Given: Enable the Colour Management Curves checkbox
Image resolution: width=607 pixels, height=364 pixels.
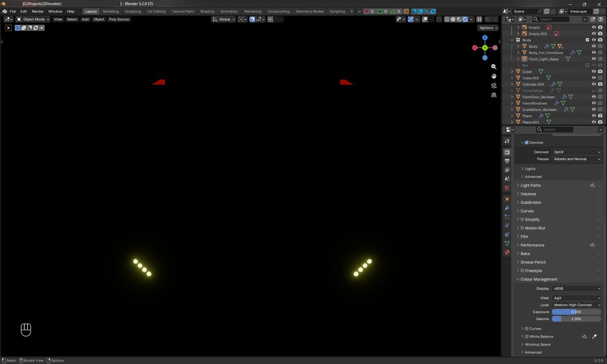Looking at the screenshot, I should [527, 329].
